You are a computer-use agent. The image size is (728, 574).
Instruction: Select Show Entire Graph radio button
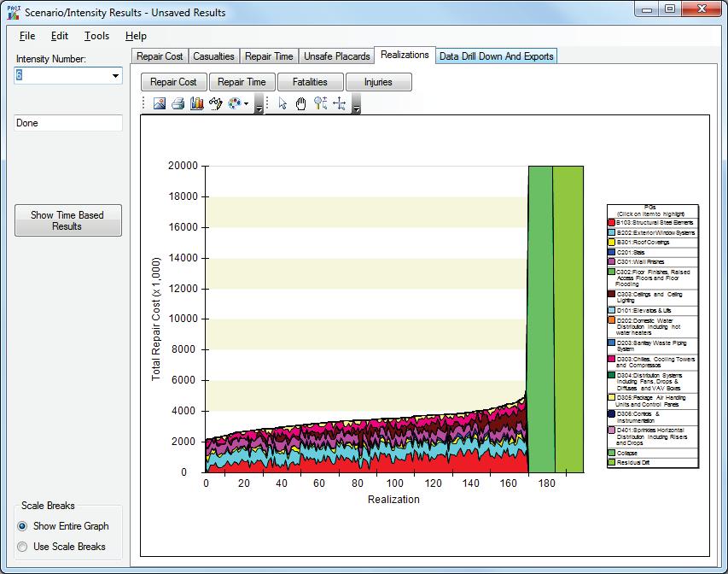(x=22, y=526)
